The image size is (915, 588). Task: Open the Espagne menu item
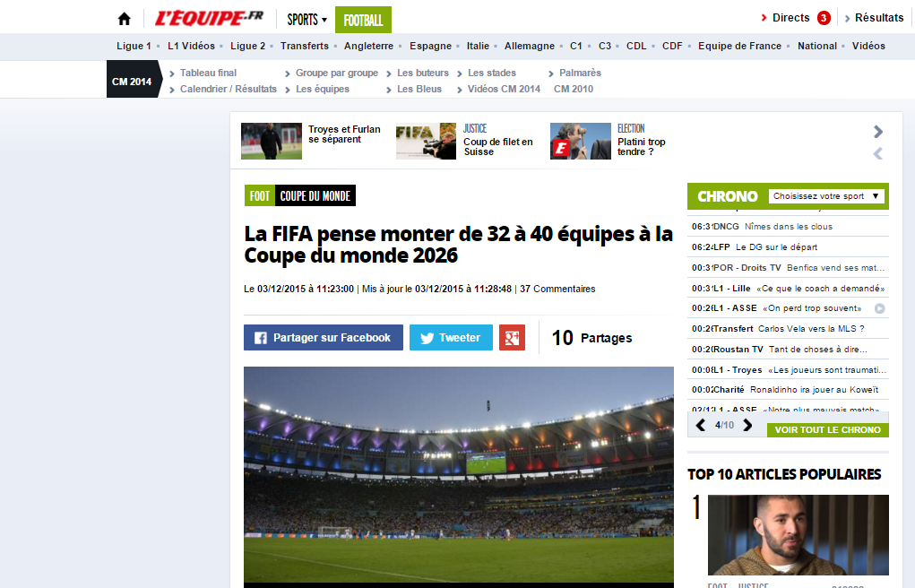point(431,46)
